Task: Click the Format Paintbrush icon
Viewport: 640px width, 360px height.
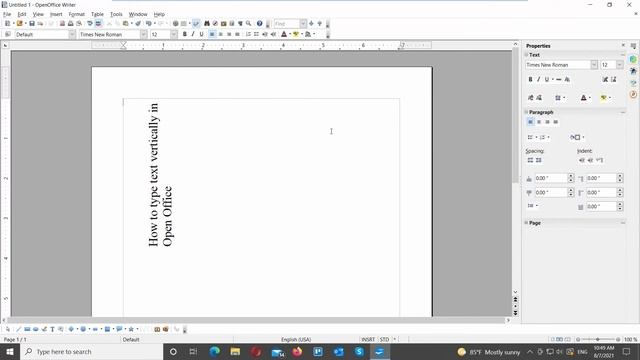Action: pyautogui.click(x=138, y=24)
